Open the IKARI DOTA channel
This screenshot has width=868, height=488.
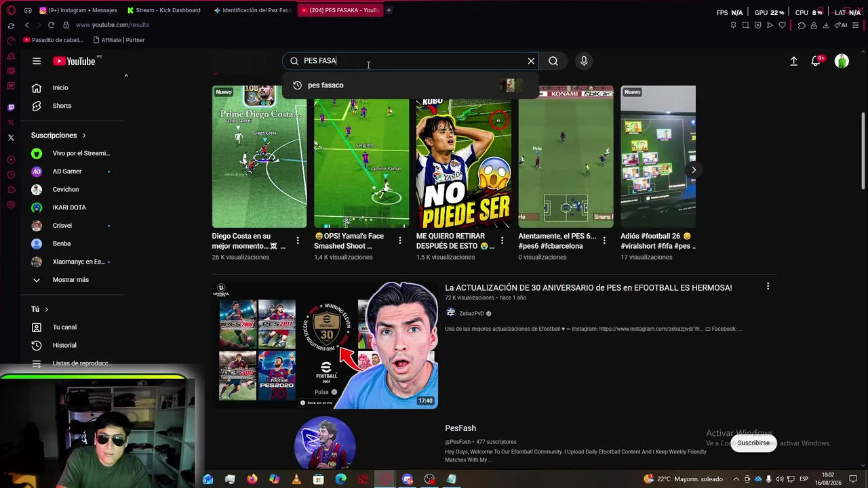71,207
